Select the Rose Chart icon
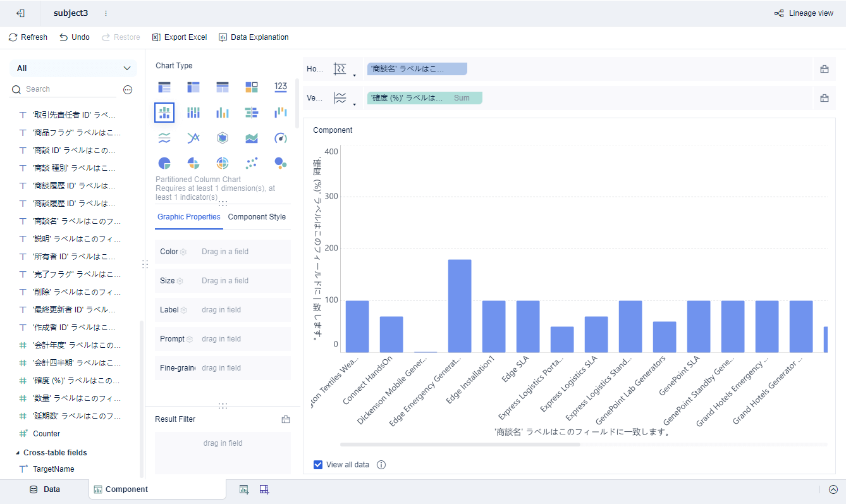 pyautogui.click(x=193, y=163)
